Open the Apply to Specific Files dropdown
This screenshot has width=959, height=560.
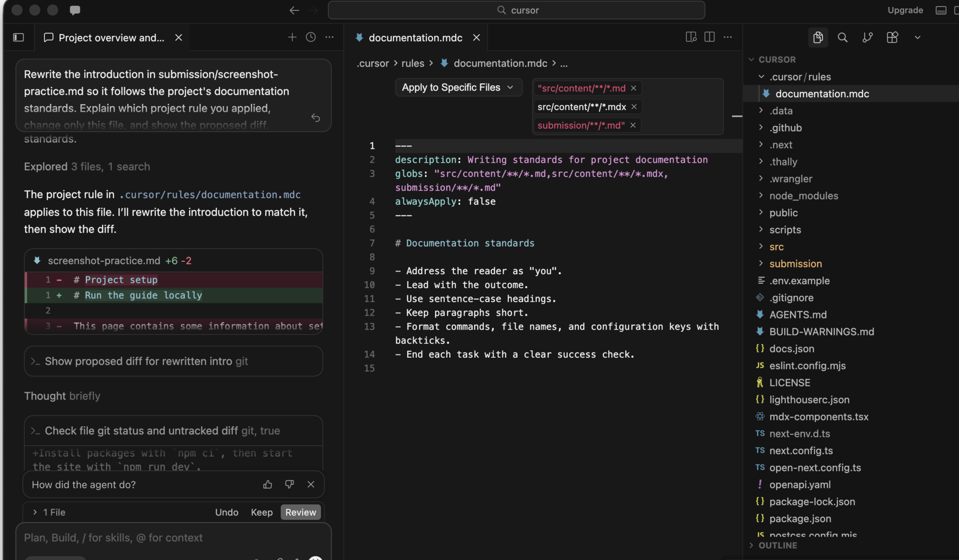tap(458, 87)
